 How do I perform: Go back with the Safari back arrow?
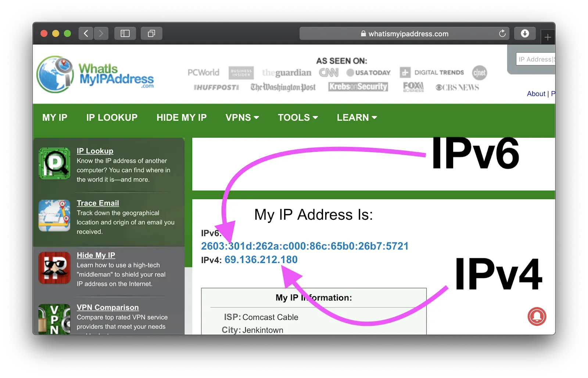tap(86, 34)
